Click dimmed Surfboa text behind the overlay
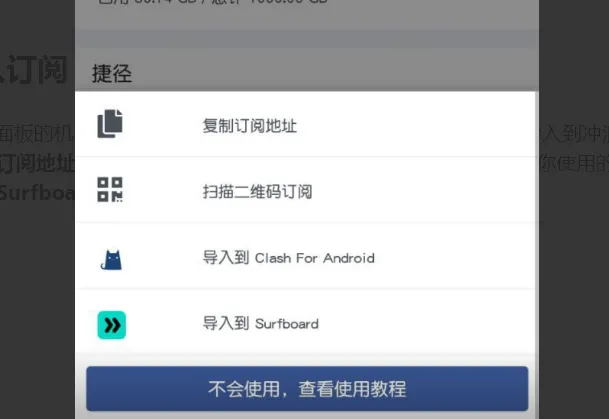609x419 pixels. pos(37,192)
